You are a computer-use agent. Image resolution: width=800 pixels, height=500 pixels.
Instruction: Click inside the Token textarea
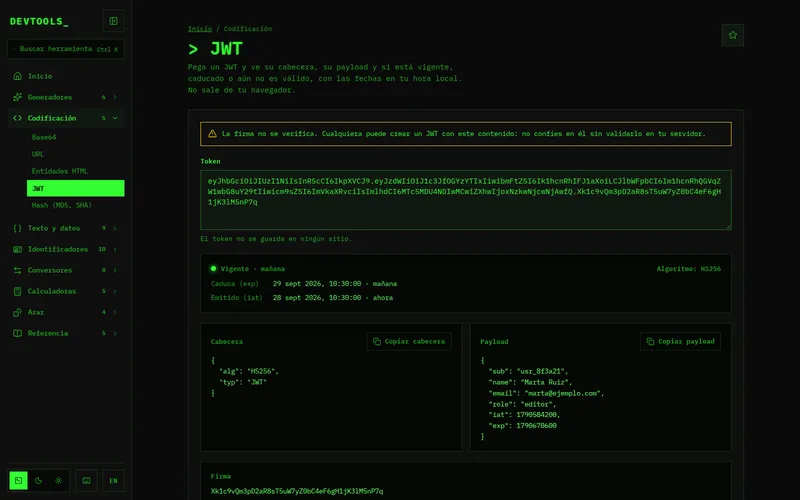[x=466, y=200]
